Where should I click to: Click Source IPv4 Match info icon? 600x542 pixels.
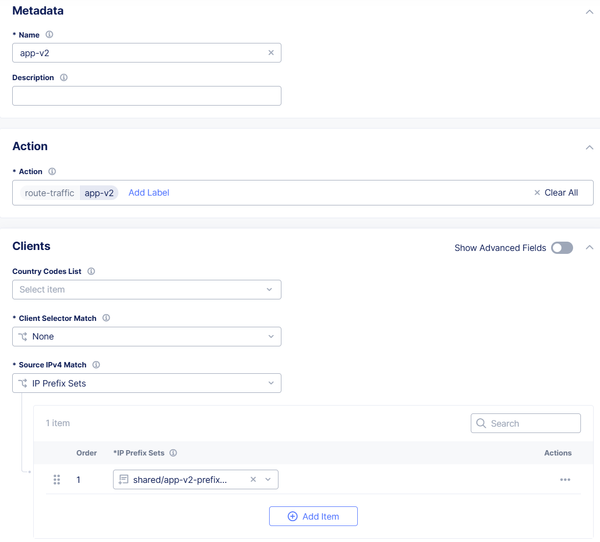tap(96, 365)
